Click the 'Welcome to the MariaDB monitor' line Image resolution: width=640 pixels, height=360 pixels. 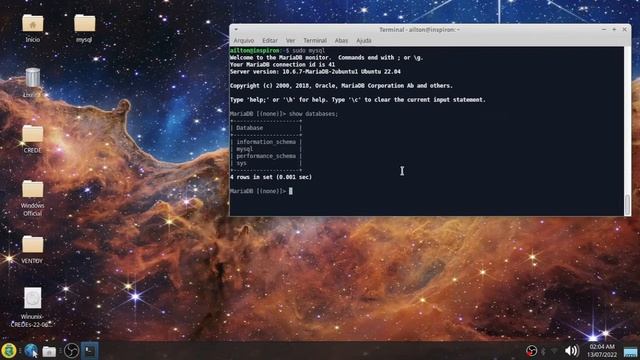327,58
